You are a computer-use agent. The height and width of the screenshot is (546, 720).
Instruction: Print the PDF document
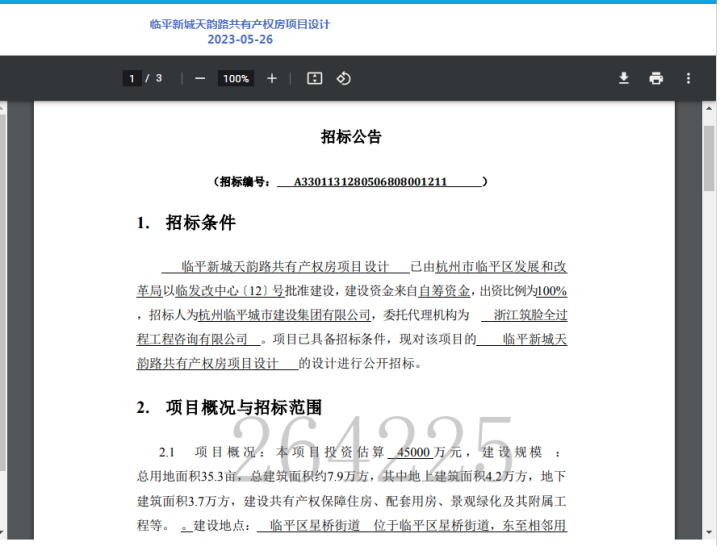[656, 79]
